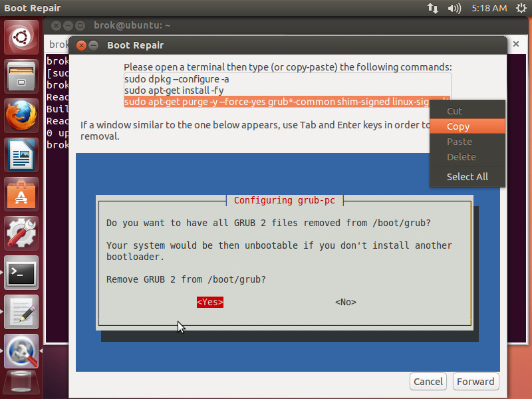Viewport: 532px width, 399px height.
Task: Close the terminal tab with the X
Action: click(x=516, y=44)
